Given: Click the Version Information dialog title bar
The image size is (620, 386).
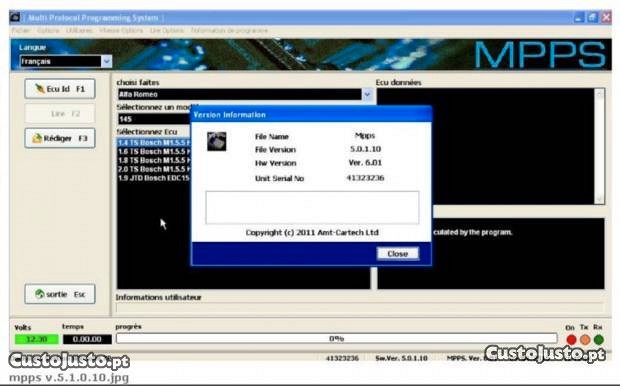Looking at the screenshot, I should coord(312,115).
